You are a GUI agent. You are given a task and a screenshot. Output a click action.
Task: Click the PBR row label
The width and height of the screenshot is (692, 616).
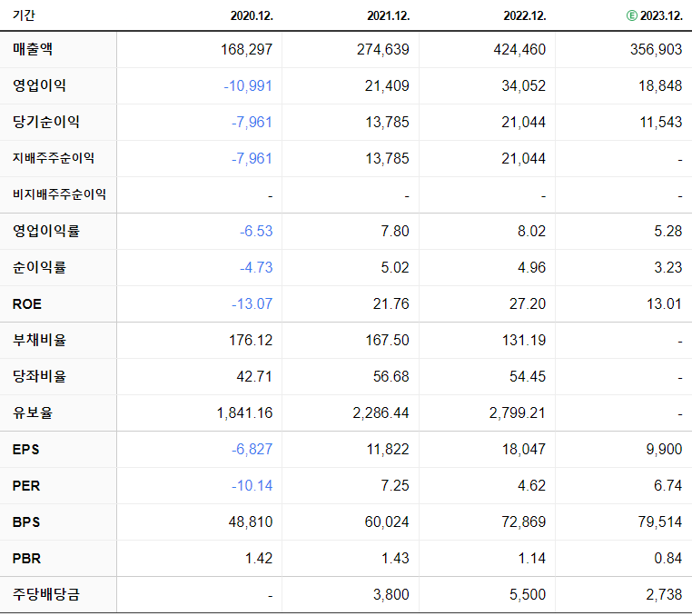(26, 558)
